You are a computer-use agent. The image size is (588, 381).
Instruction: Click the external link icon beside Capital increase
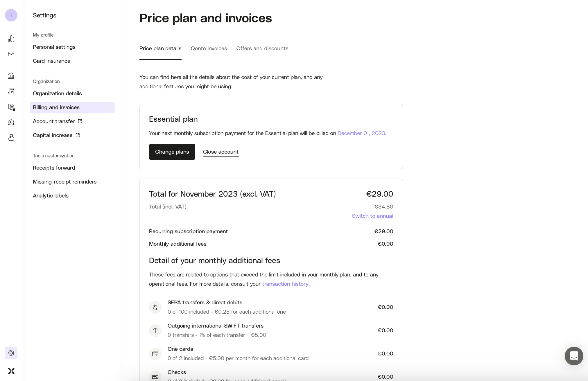(77, 135)
